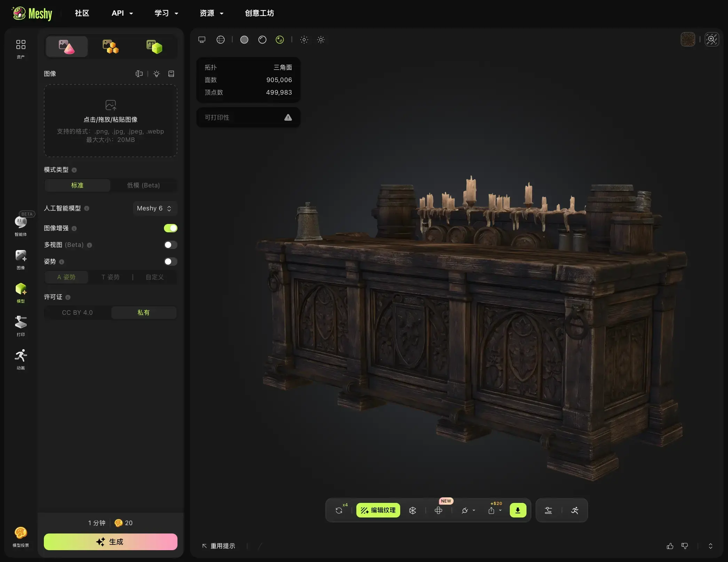Enable the 多视图 (Beta) toggle
728x562 pixels.
click(171, 245)
